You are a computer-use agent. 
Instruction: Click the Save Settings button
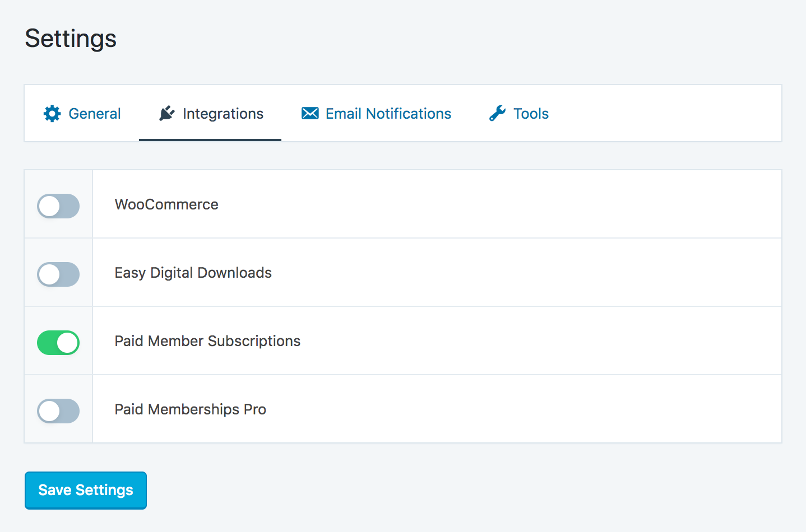pyautogui.click(x=86, y=490)
